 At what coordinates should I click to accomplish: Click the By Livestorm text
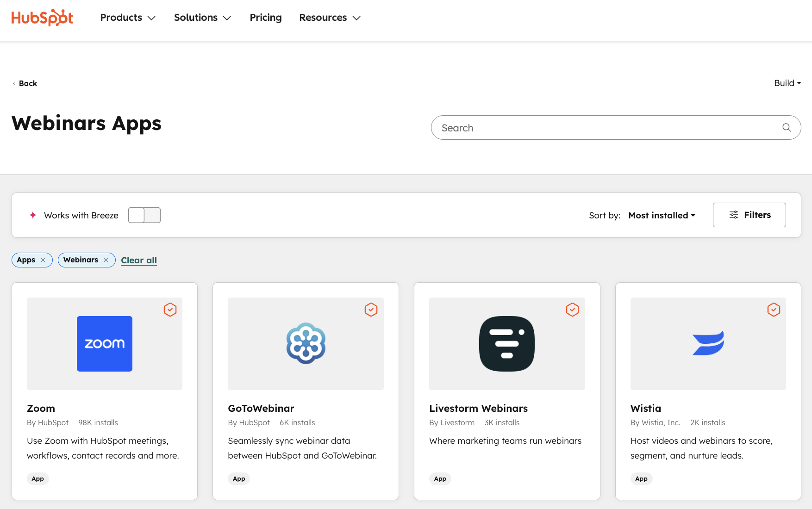(x=452, y=423)
